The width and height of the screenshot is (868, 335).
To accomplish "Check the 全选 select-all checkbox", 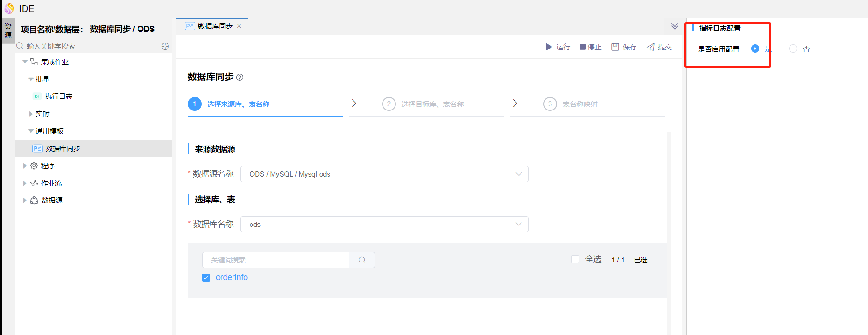I will [x=575, y=260].
